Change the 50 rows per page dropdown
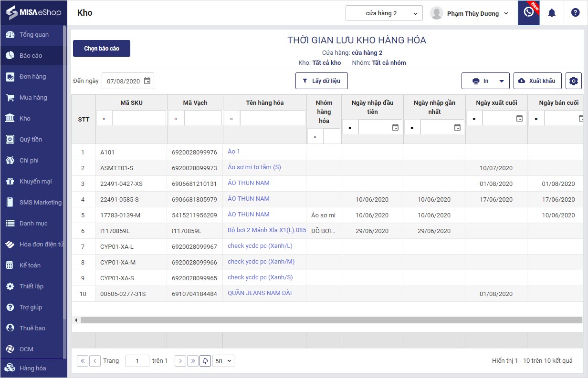Image resolution: width=588 pixels, height=378 pixels. [x=223, y=361]
